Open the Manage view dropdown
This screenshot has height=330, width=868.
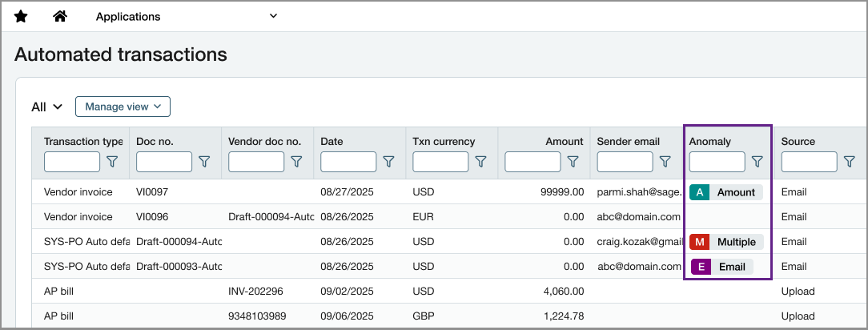[123, 107]
